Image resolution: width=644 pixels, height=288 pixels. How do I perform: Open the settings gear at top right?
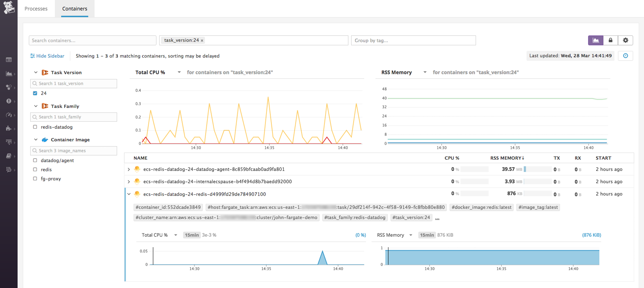[x=625, y=40]
